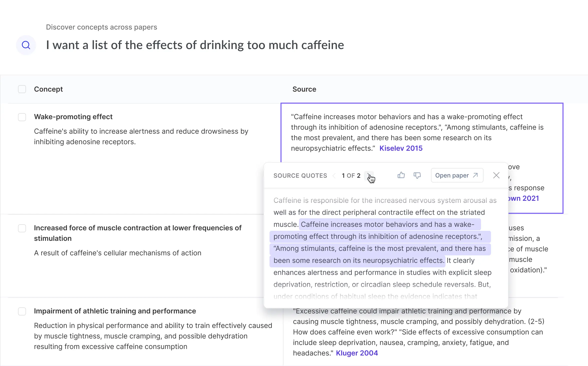The height and width of the screenshot is (366, 588).
Task: Click the search magnifier icon
Action: [26, 45]
